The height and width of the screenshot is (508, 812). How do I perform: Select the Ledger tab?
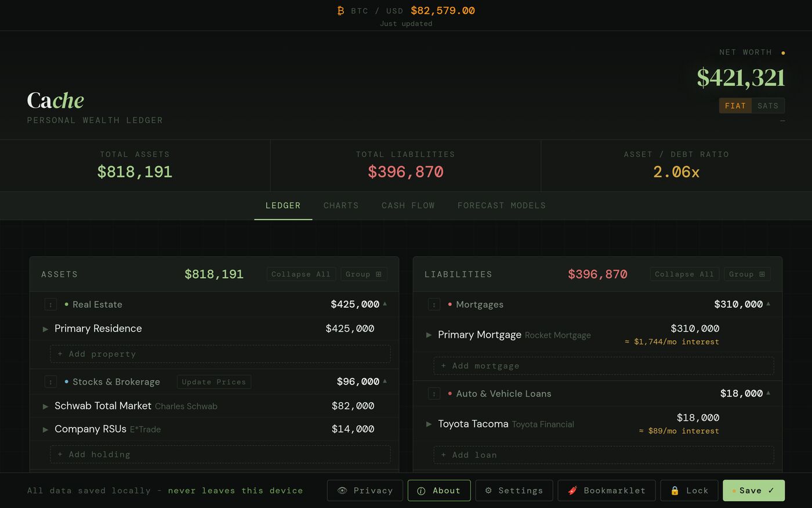tap(283, 206)
